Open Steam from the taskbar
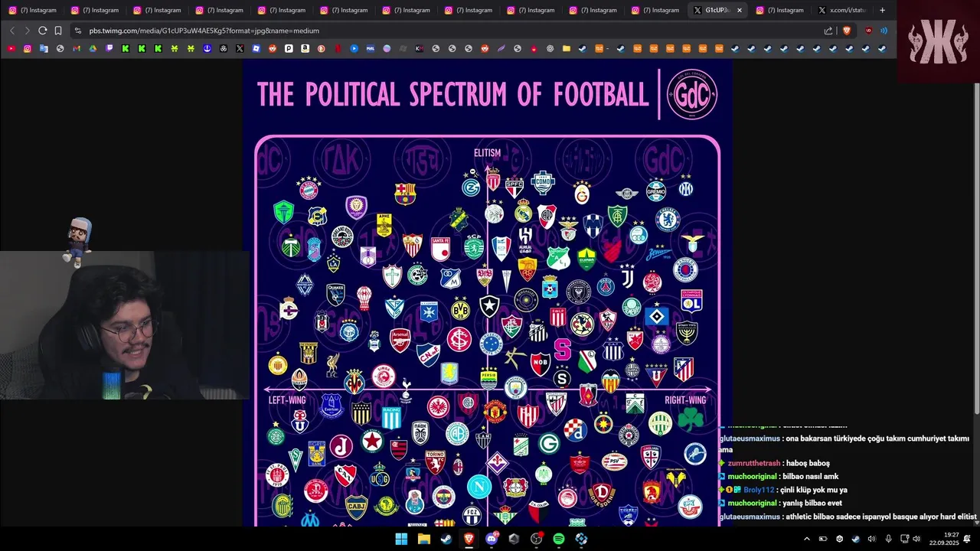Image resolution: width=980 pixels, height=551 pixels. click(x=446, y=539)
